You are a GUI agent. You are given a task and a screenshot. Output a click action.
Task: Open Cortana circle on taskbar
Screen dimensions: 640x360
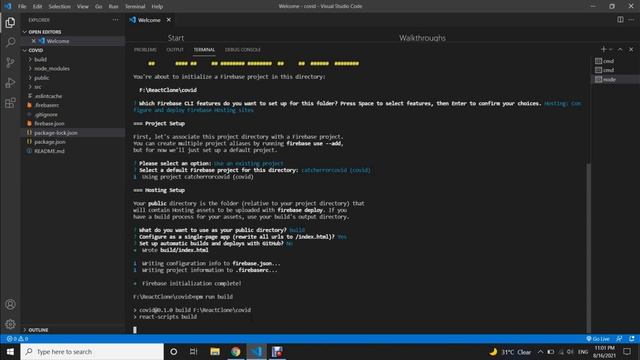pos(173,352)
